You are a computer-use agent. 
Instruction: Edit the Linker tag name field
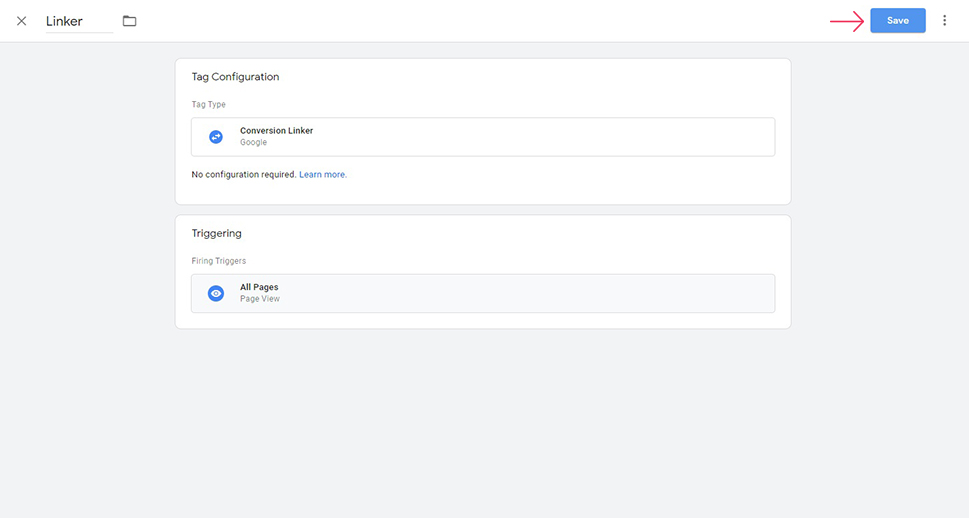pos(79,21)
